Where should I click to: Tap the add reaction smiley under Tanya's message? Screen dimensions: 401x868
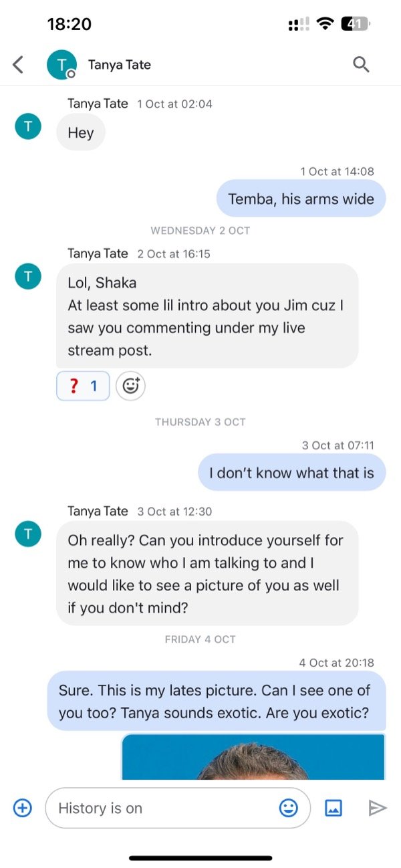click(130, 386)
